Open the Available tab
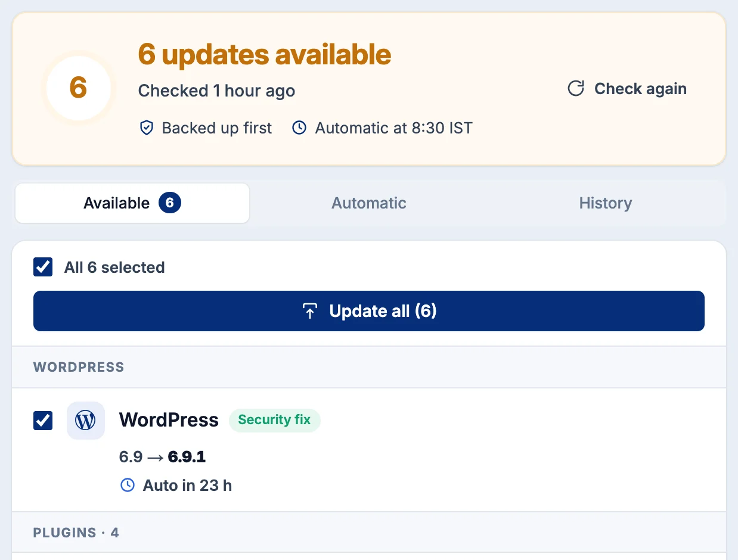738x560 pixels. pos(132,203)
